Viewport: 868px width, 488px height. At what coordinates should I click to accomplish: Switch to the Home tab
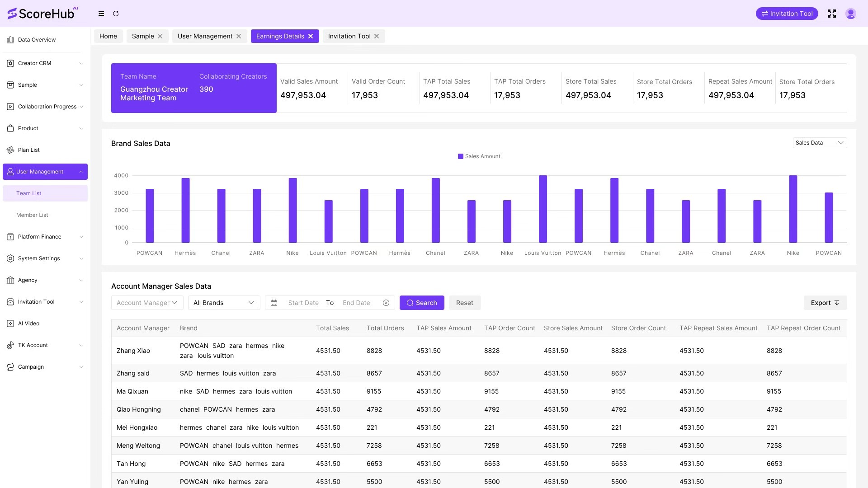(108, 36)
